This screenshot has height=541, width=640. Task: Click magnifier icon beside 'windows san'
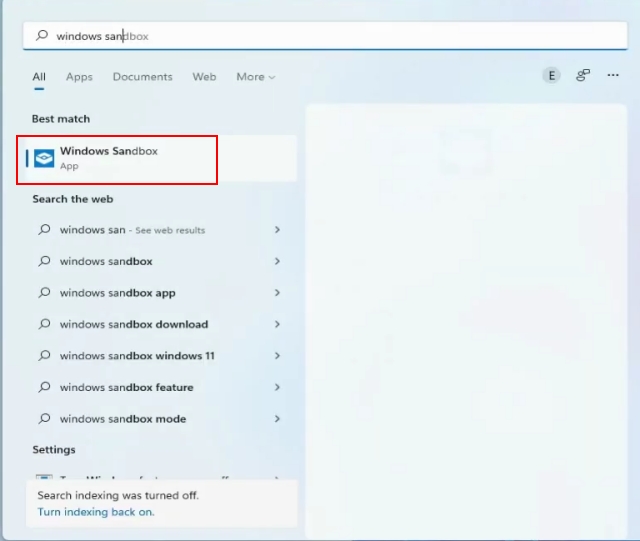44,229
